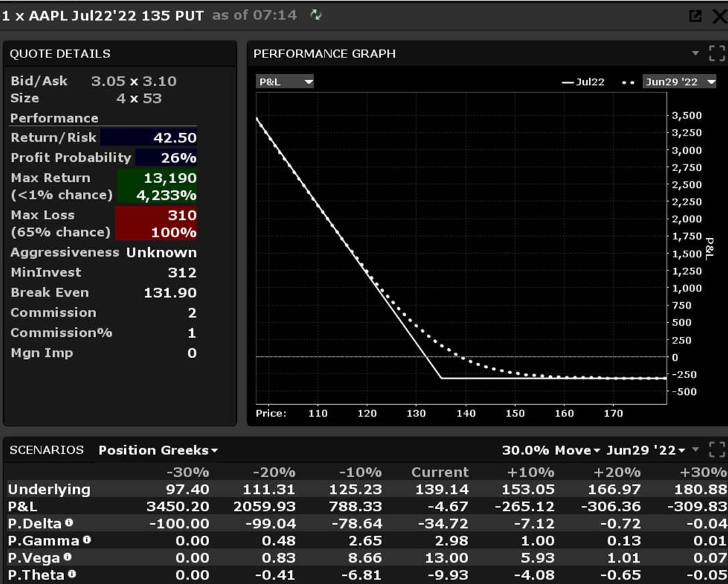Click the MinInvest 312 value
This screenshot has height=584, width=728.
click(x=182, y=272)
